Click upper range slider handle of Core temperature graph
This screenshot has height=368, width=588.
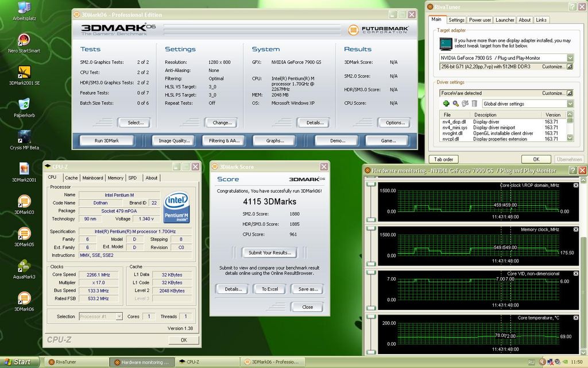coord(371,317)
